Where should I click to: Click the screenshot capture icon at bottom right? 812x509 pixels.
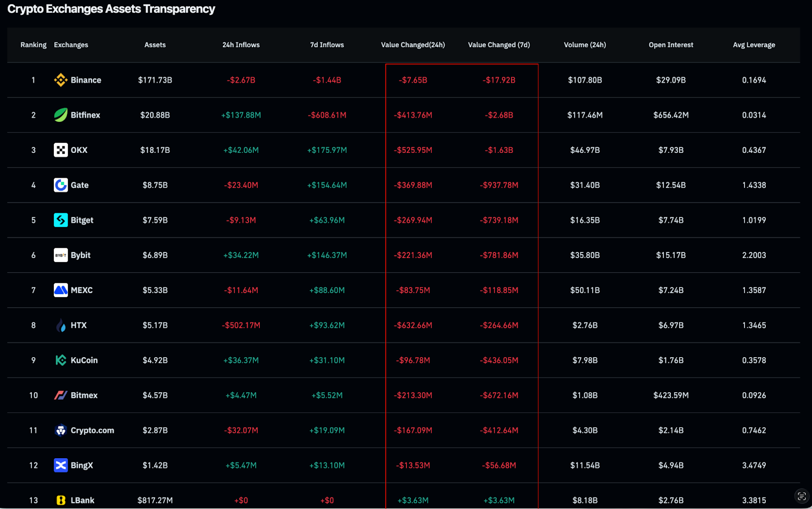point(801,496)
